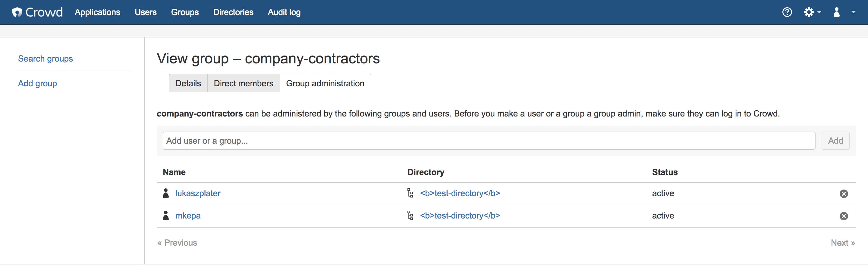Remove lukaszplater from group admins
Image resolution: width=868 pixels, height=265 pixels.
point(843,193)
